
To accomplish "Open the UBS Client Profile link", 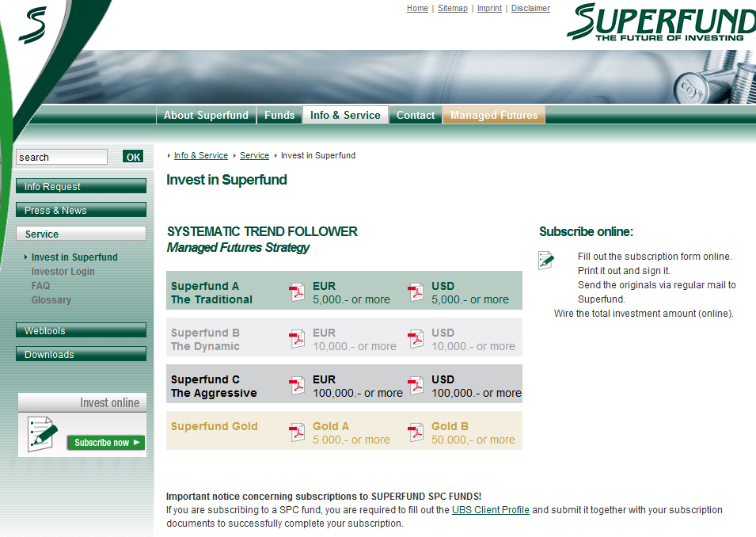I will point(490,510).
